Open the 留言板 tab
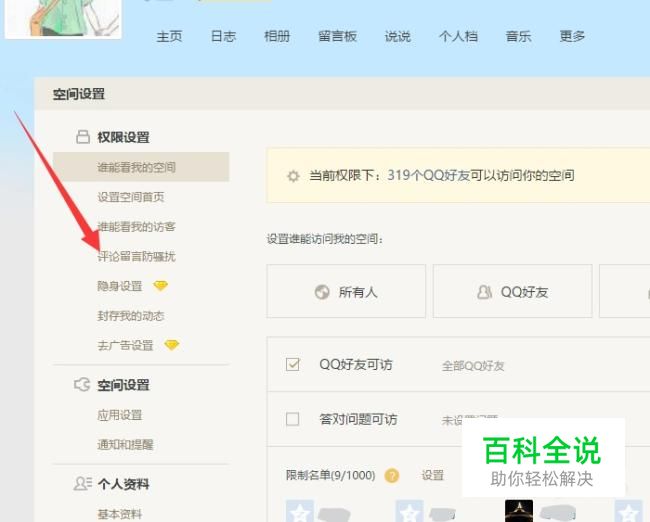 pos(337,36)
